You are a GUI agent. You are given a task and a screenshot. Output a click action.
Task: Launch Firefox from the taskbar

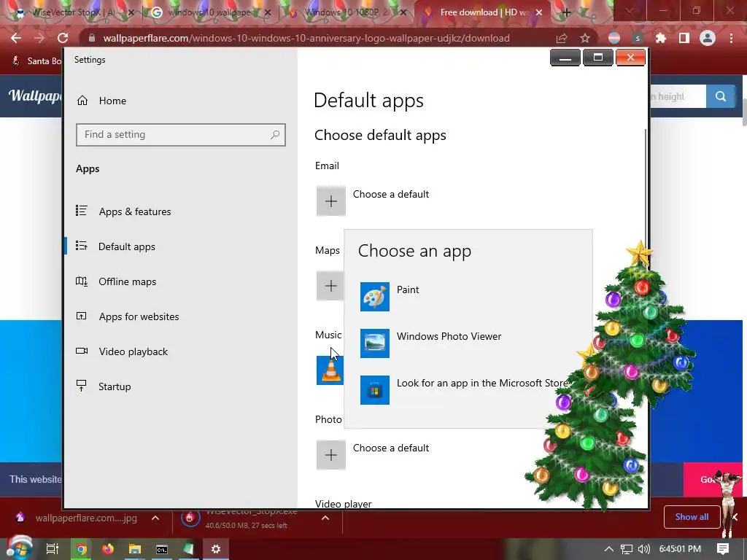[x=108, y=549]
